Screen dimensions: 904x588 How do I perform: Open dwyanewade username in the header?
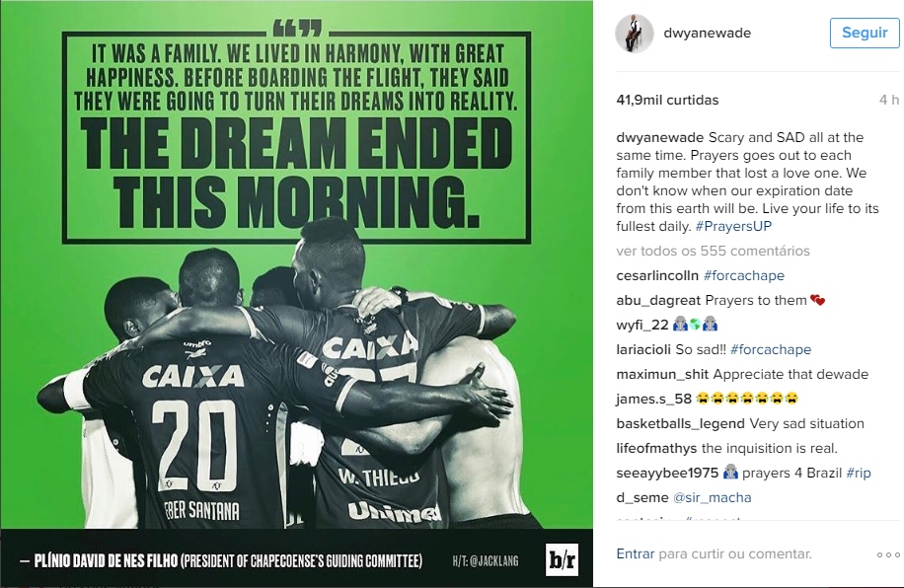(707, 33)
